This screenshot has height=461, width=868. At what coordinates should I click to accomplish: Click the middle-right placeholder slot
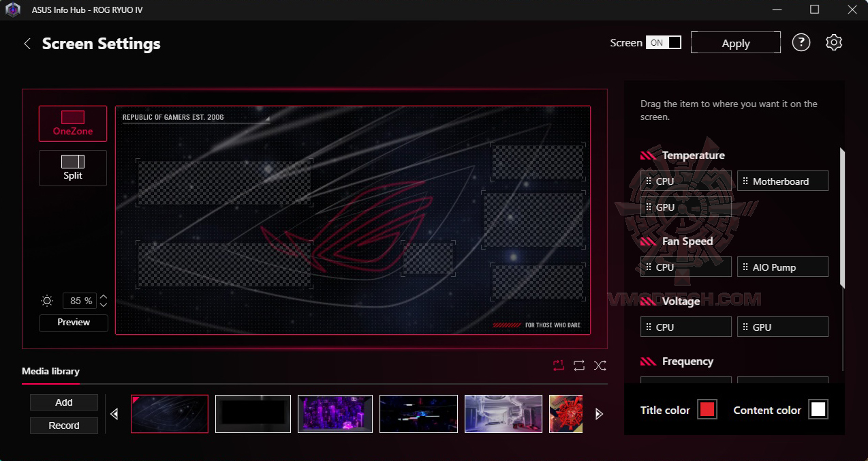[534, 220]
